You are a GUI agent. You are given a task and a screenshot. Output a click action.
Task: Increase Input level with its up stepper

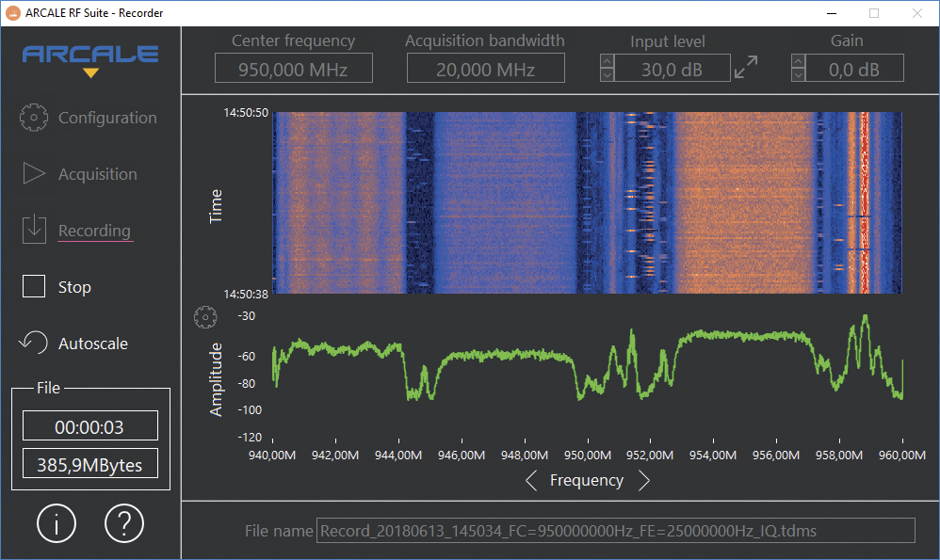pyautogui.click(x=609, y=60)
